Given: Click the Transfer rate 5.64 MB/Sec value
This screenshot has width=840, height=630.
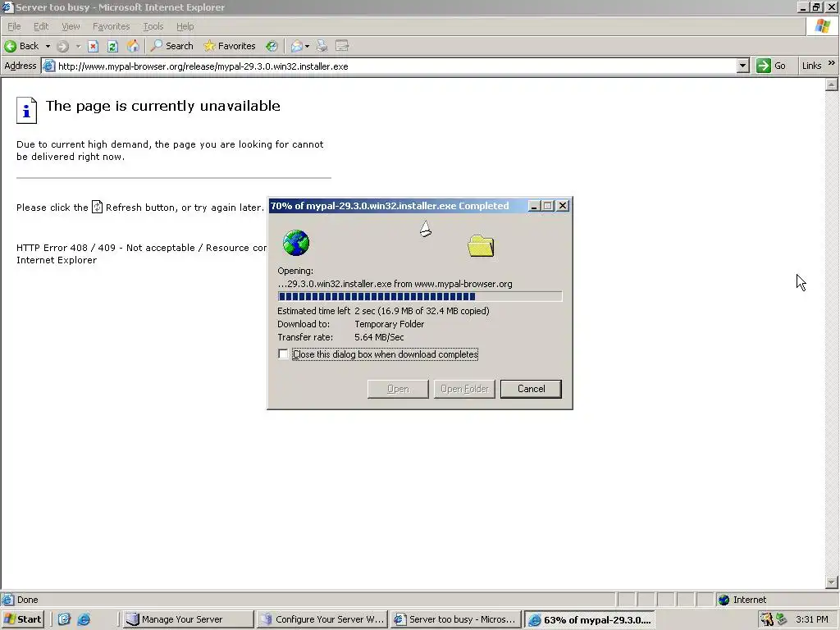Looking at the screenshot, I should (379, 337).
